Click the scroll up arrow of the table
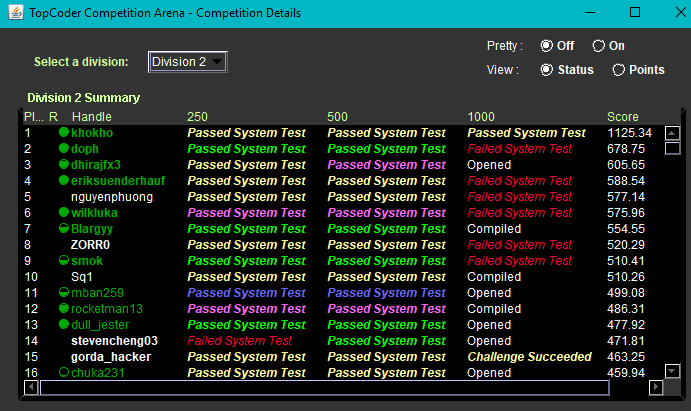 point(672,133)
